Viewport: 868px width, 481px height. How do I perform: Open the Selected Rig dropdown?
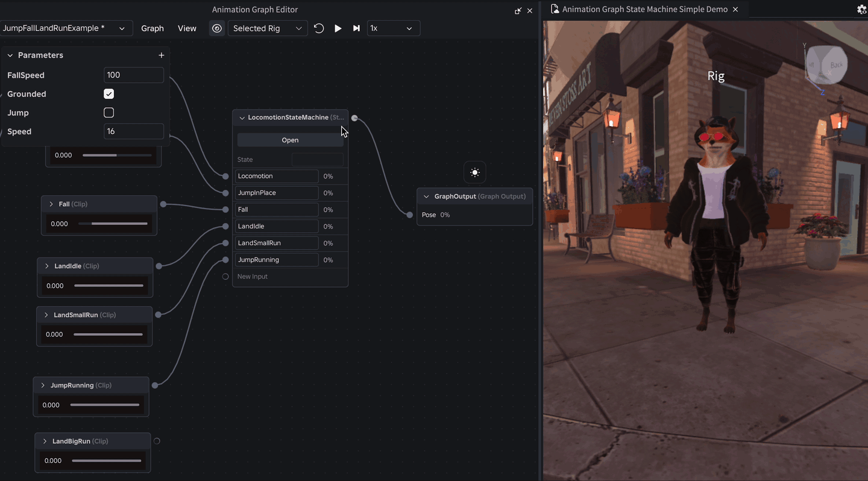pyautogui.click(x=268, y=28)
